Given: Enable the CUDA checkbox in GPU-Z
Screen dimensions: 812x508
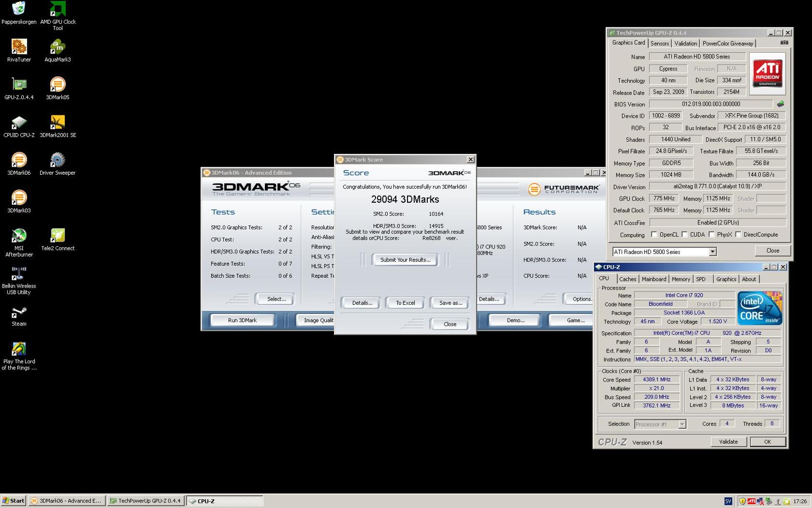Looking at the screenshot, I should 684,234.
